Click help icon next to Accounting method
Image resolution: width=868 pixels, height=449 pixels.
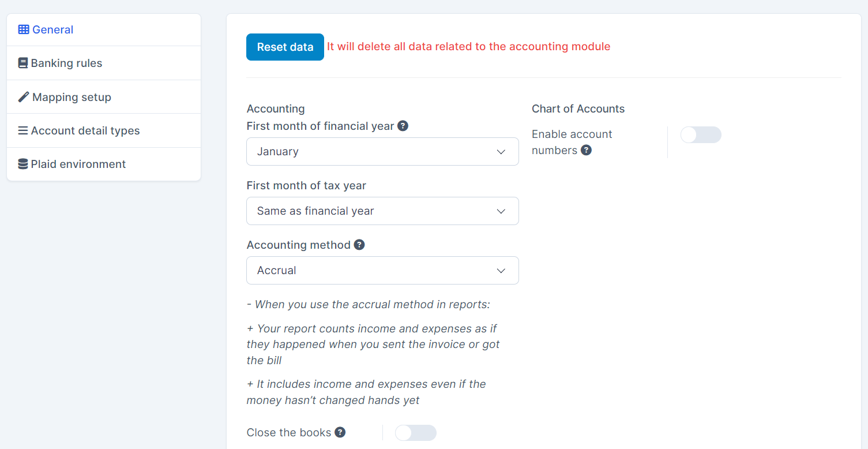coord(359,245)
